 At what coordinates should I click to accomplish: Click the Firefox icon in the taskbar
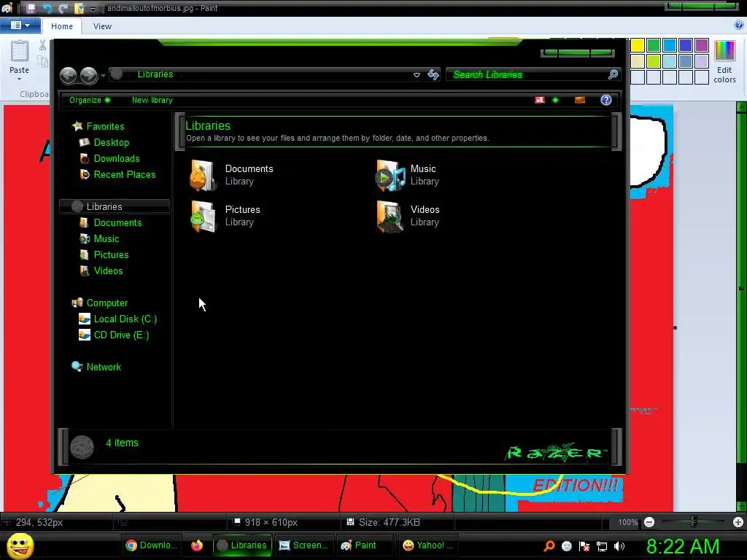point(197,545)
